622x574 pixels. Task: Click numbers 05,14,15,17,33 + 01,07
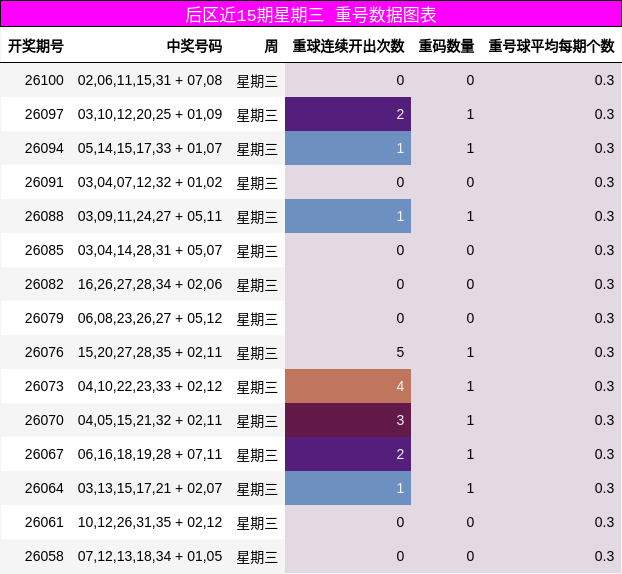pyautogui.click(x=150, y=148)
